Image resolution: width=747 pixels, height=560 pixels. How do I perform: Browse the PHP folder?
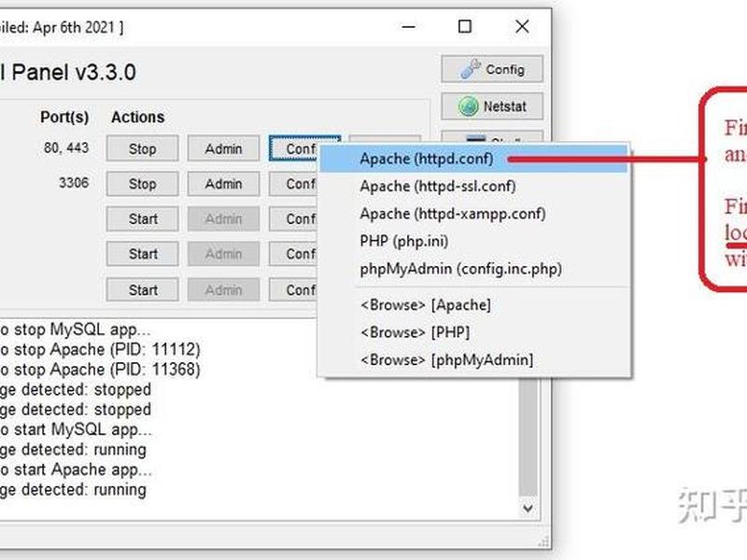click(473, 332)
